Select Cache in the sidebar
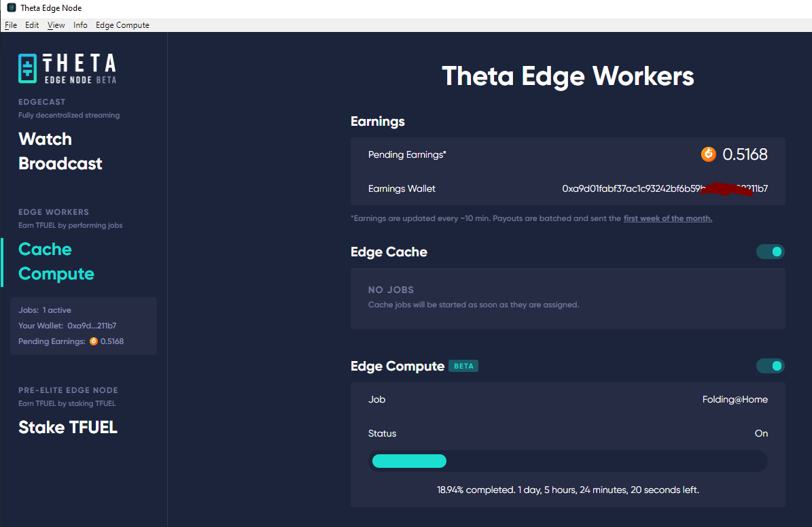The height and width of the screenshot is (527, 812). pos(45,250)
